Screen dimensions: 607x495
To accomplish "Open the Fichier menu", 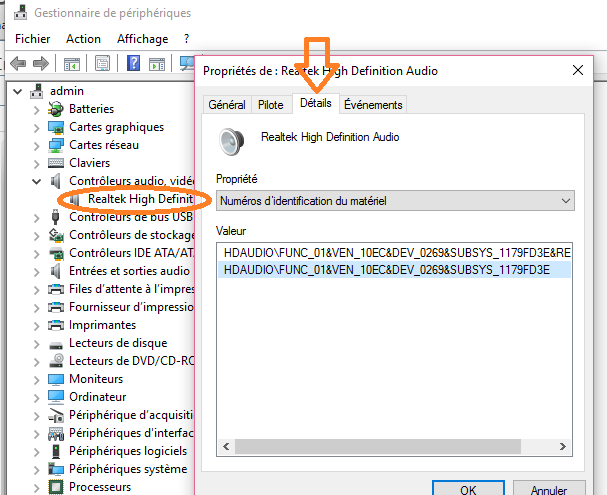I will click(33, 39).
